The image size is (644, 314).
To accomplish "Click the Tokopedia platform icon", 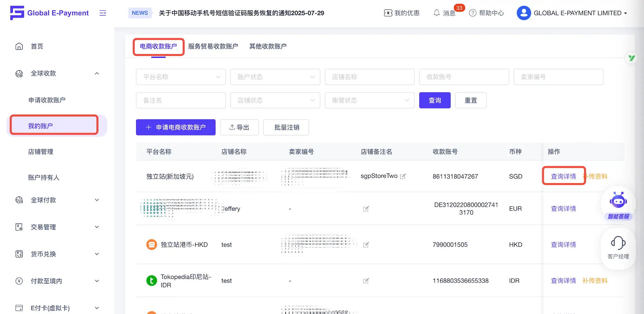I will (x=152, y=281).
